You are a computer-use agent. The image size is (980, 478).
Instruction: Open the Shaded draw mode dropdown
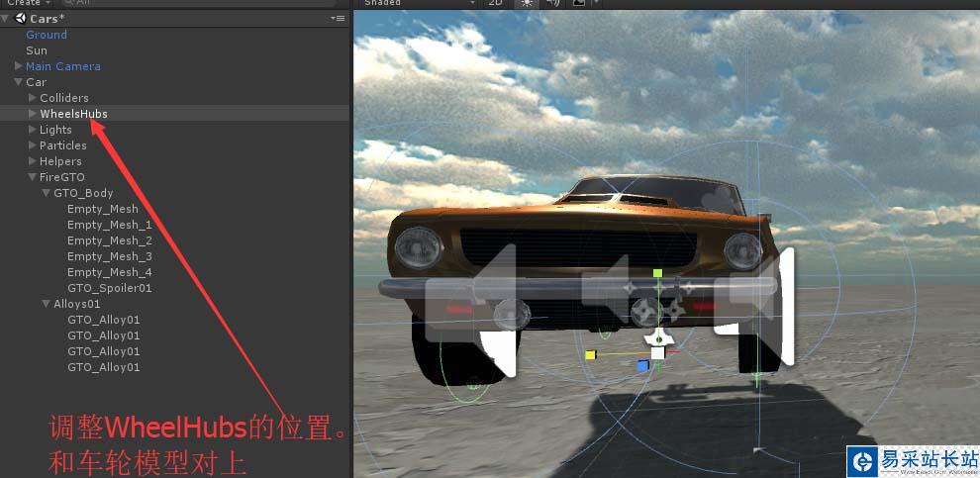(x=419, y=3)
